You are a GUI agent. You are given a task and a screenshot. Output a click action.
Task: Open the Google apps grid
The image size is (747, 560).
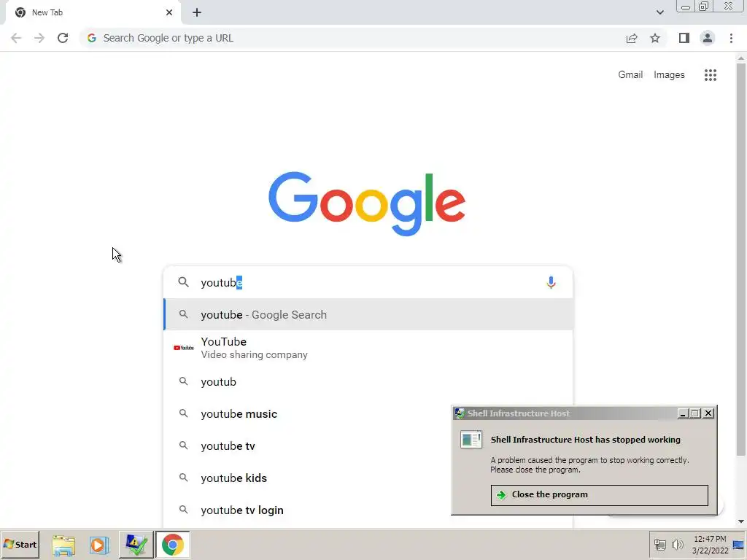click(x=711, y=75)
